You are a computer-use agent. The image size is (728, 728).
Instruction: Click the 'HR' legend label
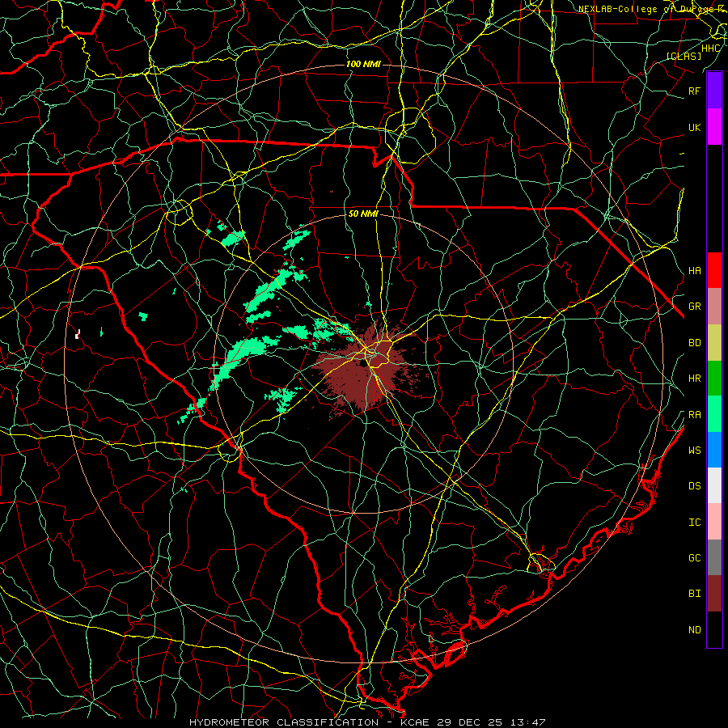pos(694,379)
